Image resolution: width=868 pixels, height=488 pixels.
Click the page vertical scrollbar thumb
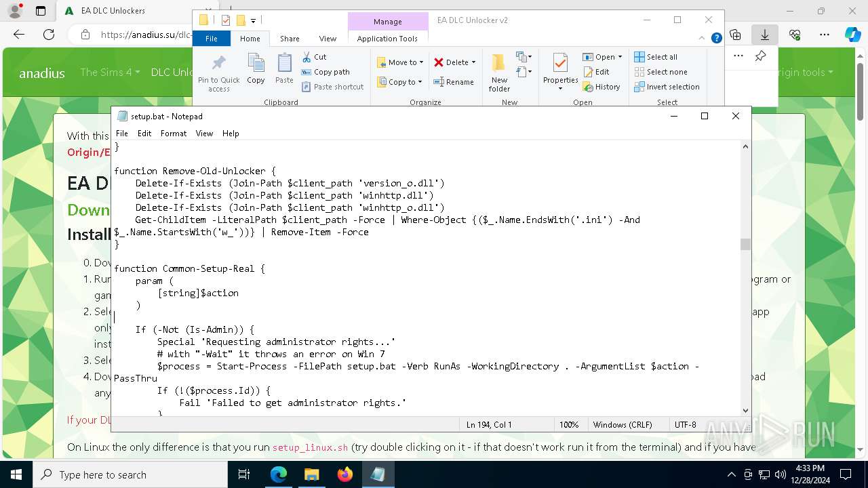(861, 91)
